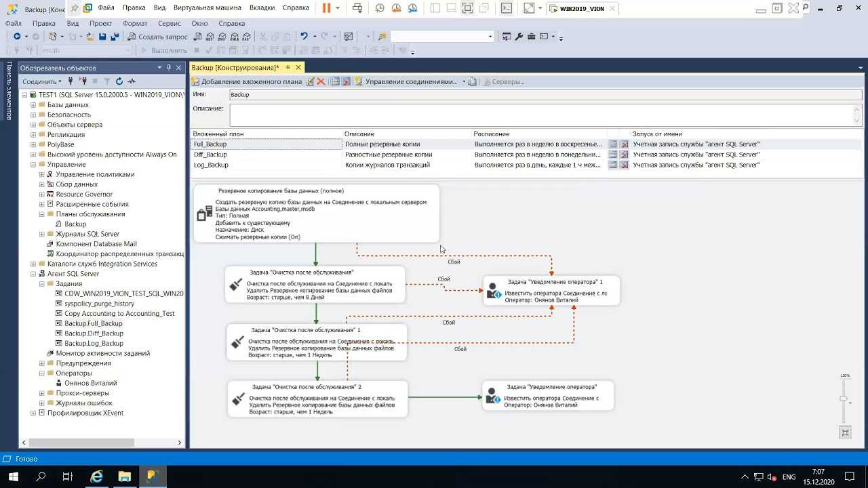Click 'Добавление вложенного плана' button
The image size is (868, 488).
click(x=247, y=81)
